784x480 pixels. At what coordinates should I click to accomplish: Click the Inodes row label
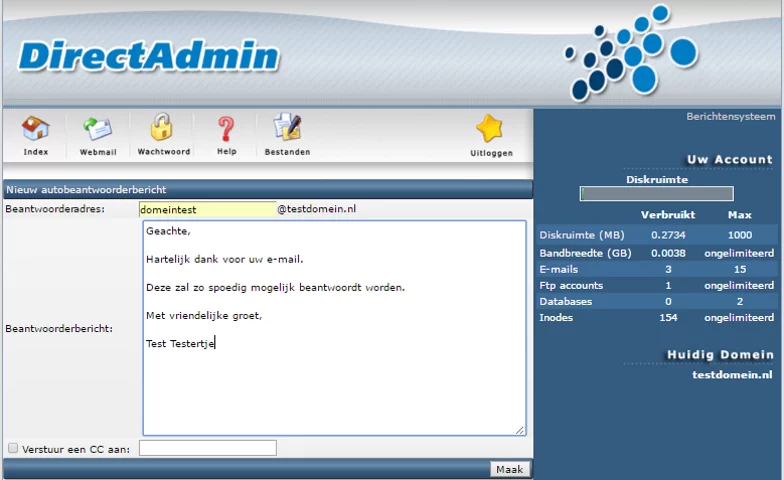pyautogui.click(x=556, y=318)
